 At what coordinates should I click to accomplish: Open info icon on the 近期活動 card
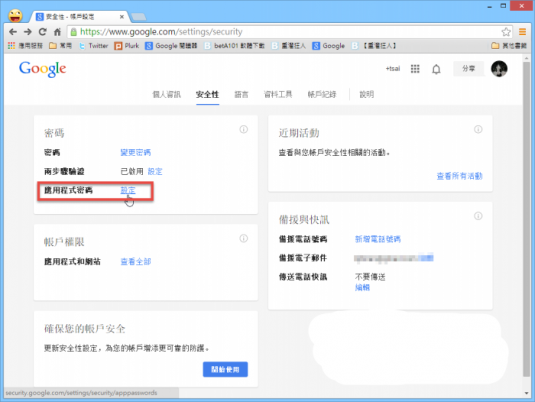pos(478,129)
